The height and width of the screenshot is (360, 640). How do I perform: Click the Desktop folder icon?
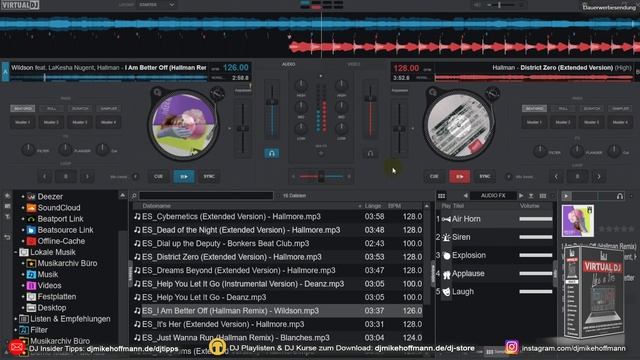[x=31, y=308]
